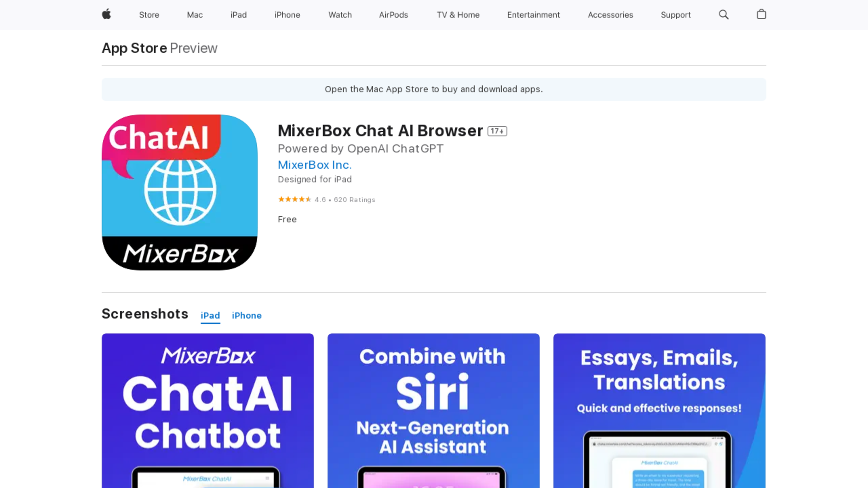Open the Store menu item

point(149,15)
